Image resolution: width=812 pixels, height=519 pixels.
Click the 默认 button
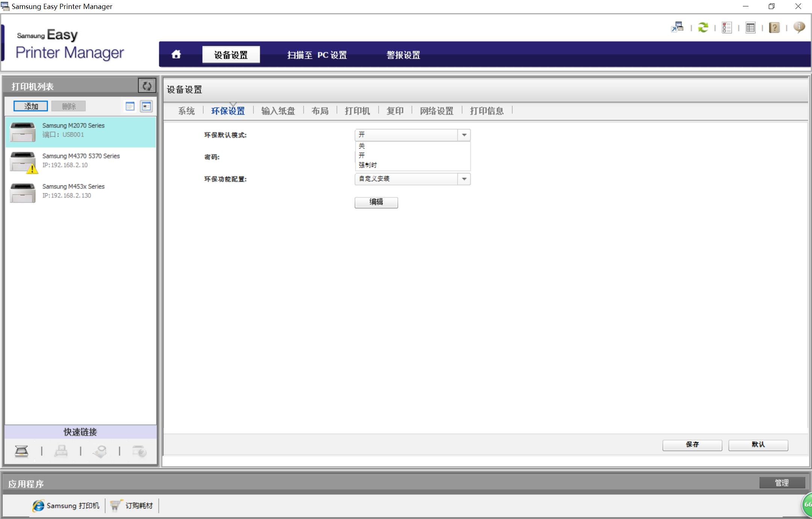[758, 445]
